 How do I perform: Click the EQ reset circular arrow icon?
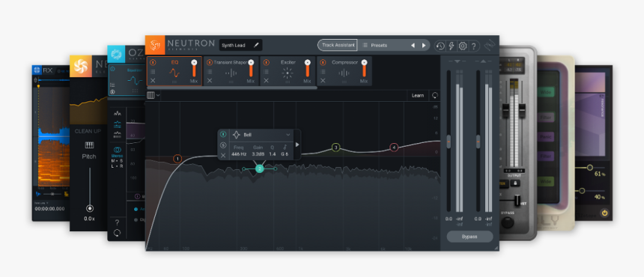434,96
